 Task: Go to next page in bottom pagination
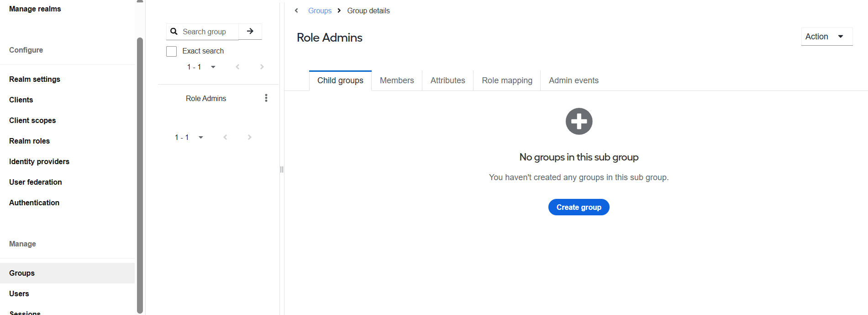tap(249, 137)
